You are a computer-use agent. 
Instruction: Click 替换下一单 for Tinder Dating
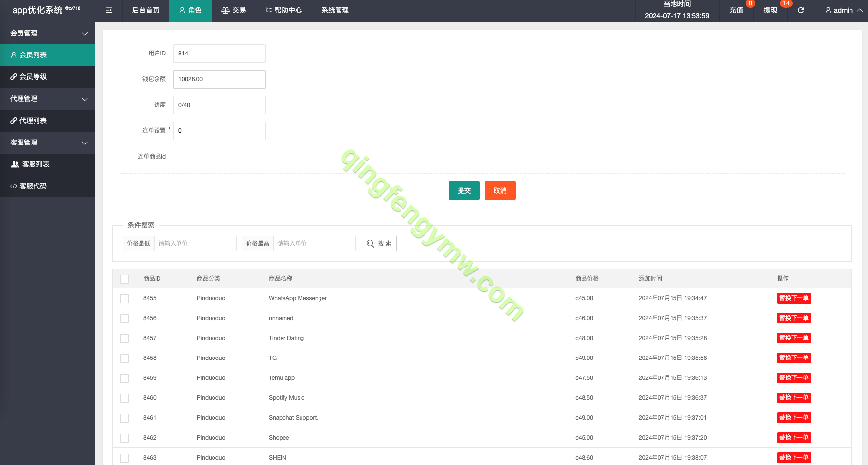(x=794, y=338)
